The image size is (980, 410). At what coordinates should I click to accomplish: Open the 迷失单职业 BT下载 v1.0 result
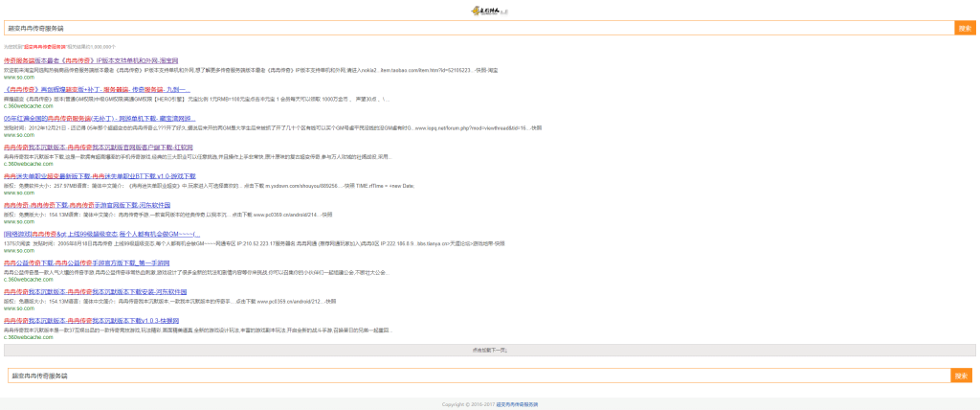100,176
